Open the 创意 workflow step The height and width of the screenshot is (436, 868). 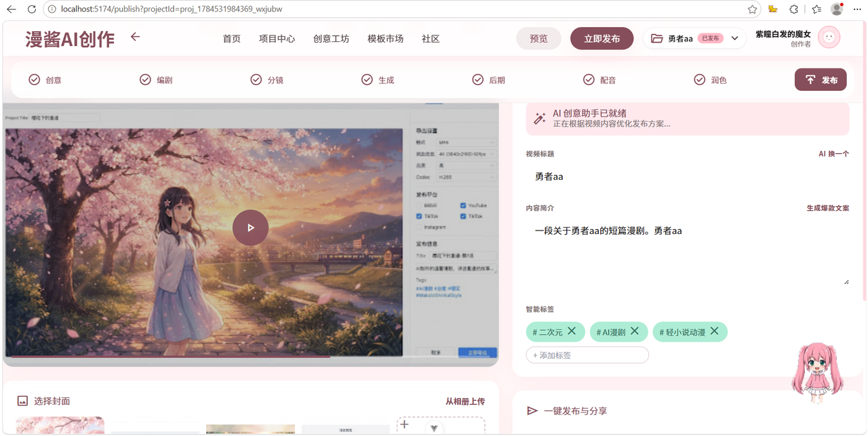coord(45,80)
